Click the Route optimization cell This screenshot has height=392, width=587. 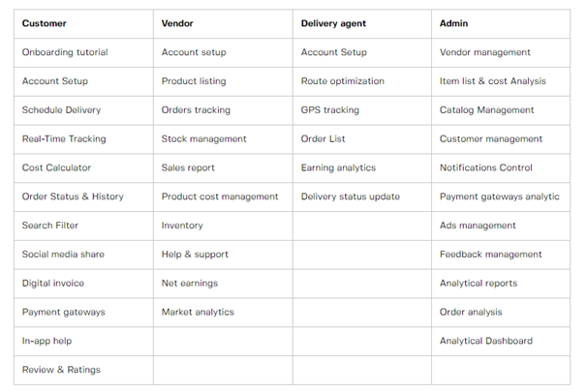click(x=342, y=81)
